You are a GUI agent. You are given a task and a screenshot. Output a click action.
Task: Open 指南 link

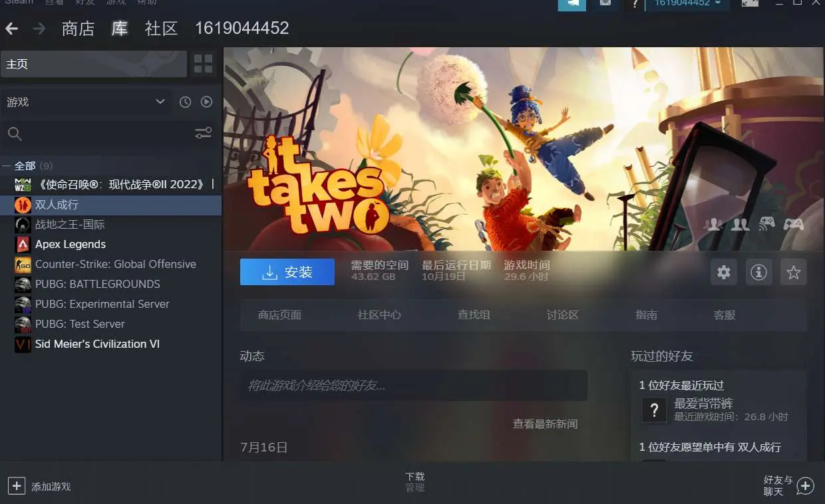646,315
